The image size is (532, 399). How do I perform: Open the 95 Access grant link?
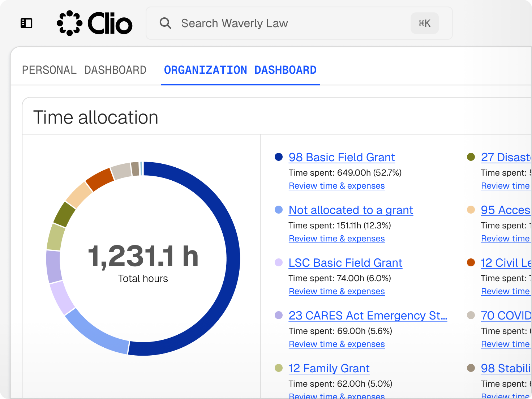(x=506, y=210)
